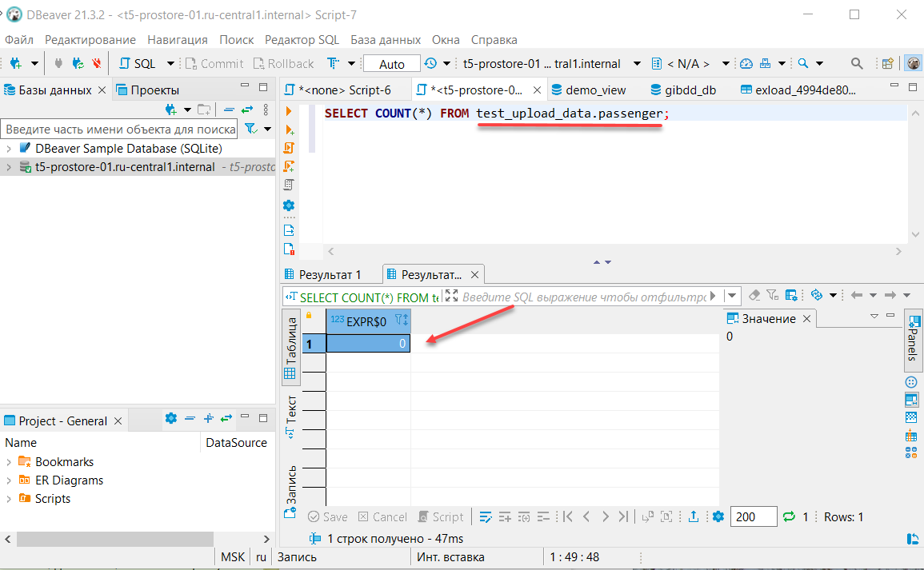
Task: Switch to the demo_view editor tab
Action: click(595, 90)
